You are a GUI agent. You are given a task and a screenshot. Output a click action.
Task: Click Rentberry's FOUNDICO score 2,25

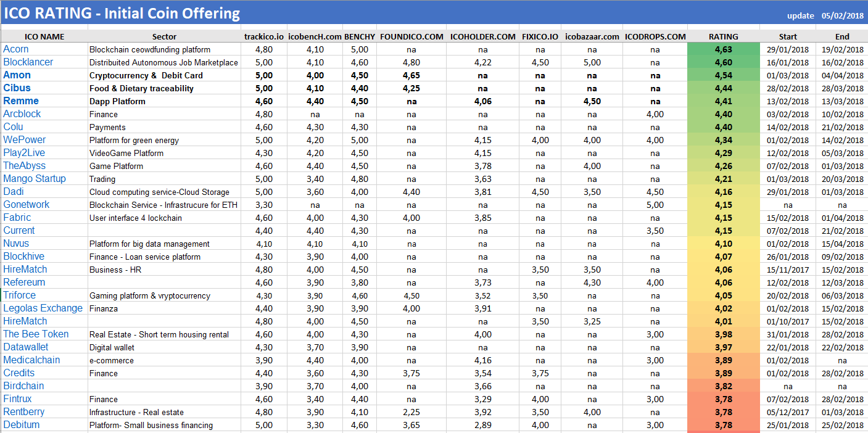click(x=411, y=412)
